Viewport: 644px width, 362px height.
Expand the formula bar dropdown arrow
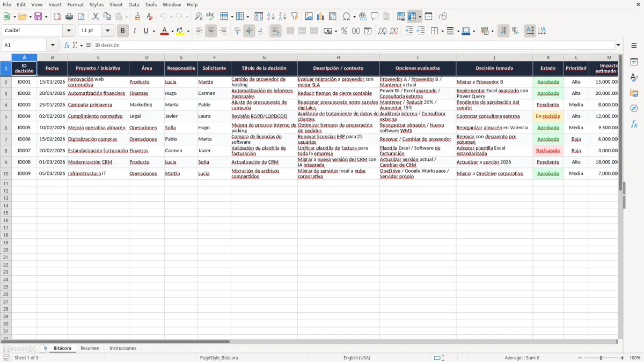[x=618, y=45]
